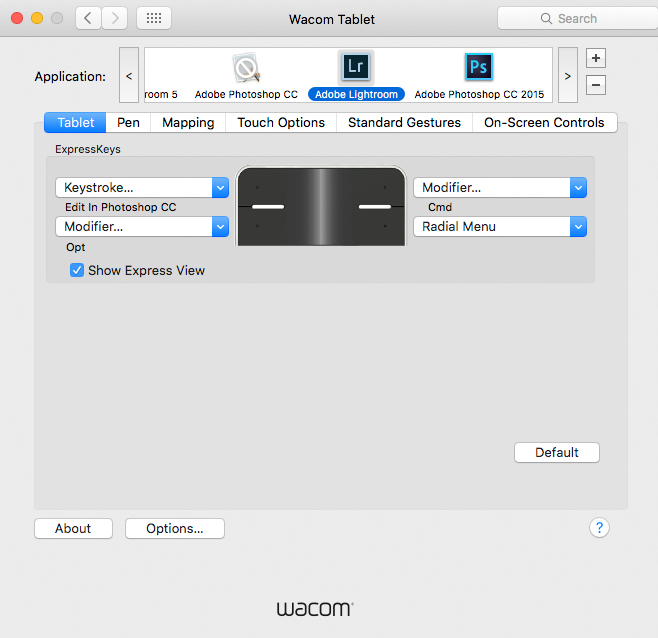Click the Adobe Photoshop CC 2015 label

[479, 94]
